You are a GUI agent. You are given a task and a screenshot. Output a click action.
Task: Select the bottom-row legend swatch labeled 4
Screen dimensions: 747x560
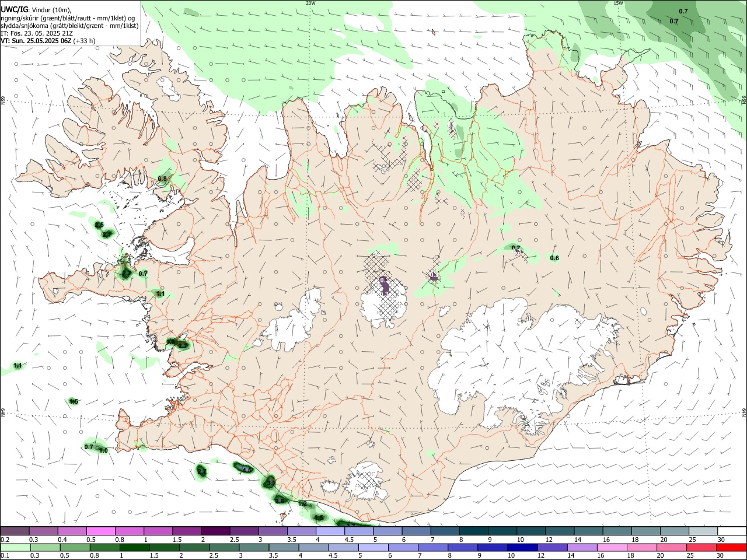[313, 547]
